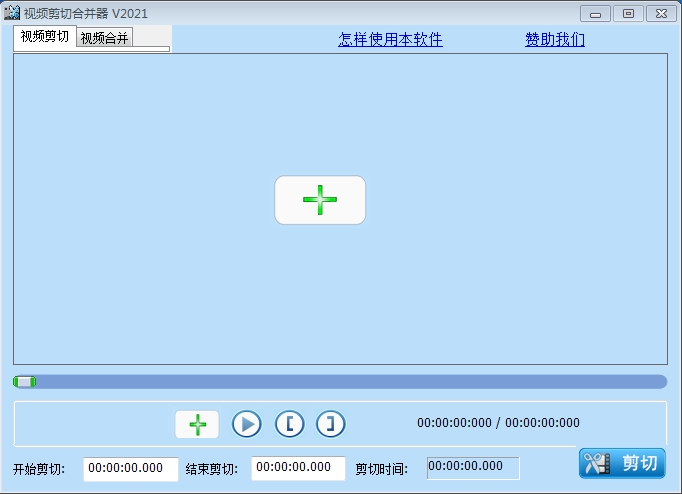Set the cut end point with the right bracket button
This screenshot has height=494, width=682.
pyautogui.click(x=331, y=424)
